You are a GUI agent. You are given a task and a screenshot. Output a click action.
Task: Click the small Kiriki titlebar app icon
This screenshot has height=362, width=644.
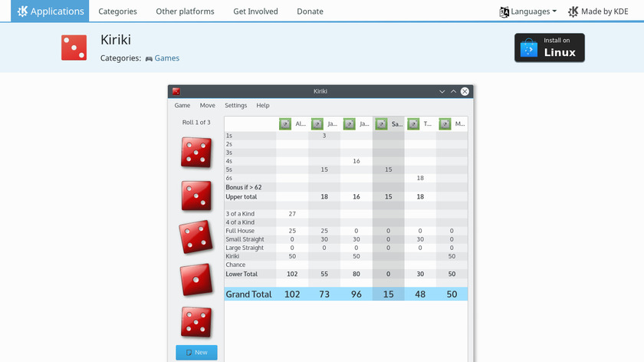(176, 91)
